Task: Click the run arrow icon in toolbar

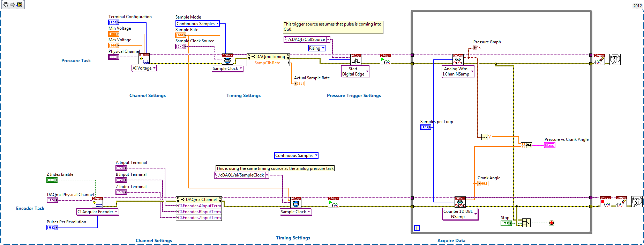Action: (x=13, y=5)
